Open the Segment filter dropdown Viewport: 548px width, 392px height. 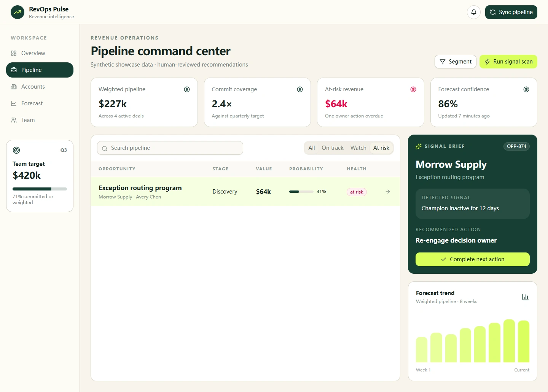[x=456, y=62]
